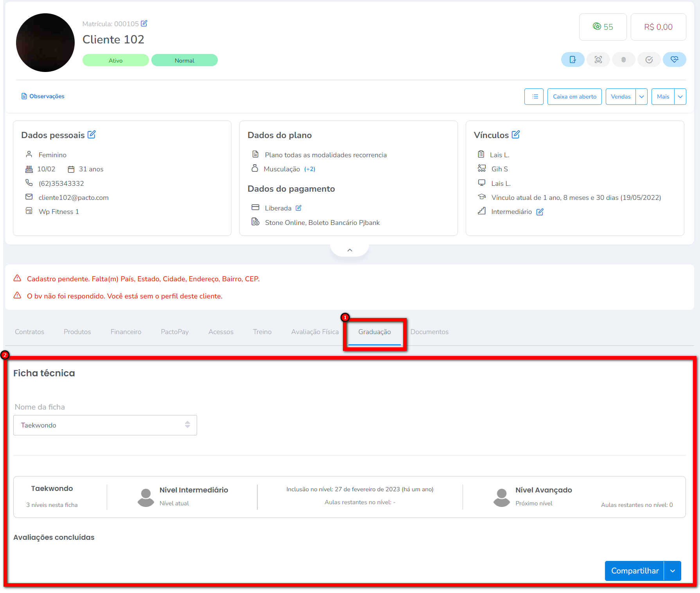This screenshot has height=593, width=700.
Task: Expand the Compartilhar dropdown arrow
Action: pyautogui.click(x=673, y=571)
